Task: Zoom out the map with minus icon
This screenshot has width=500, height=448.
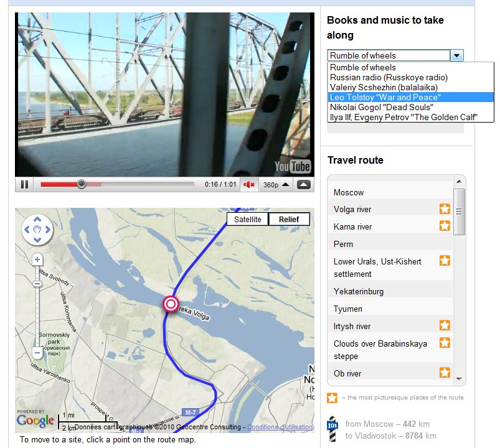Action: tap(37, 353)
